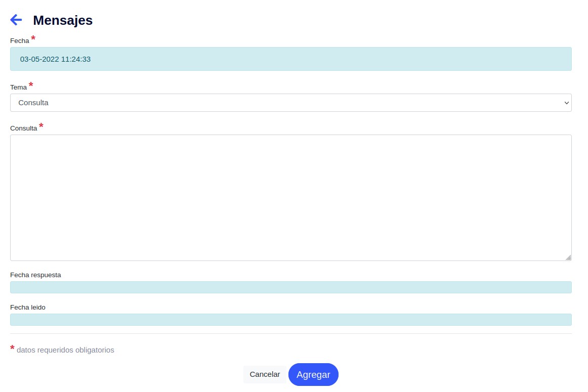588x392 pixels.
Task: Click the resize handle of Consulta textarea
Action: (568, 257)
